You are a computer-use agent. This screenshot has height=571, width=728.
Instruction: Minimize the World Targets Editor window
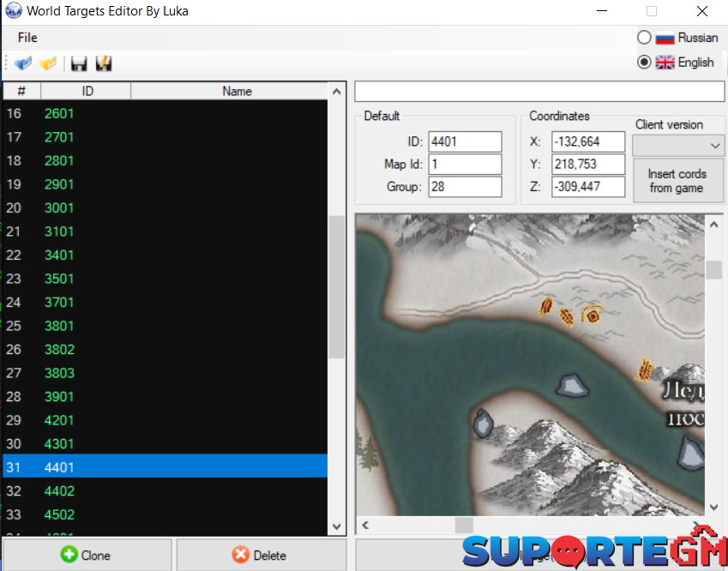602,10
